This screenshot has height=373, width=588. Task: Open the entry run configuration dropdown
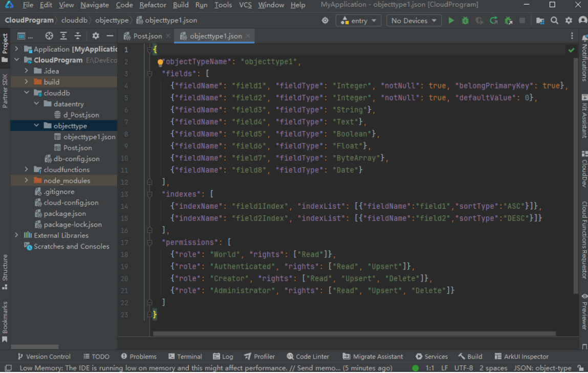click(358, 20)
